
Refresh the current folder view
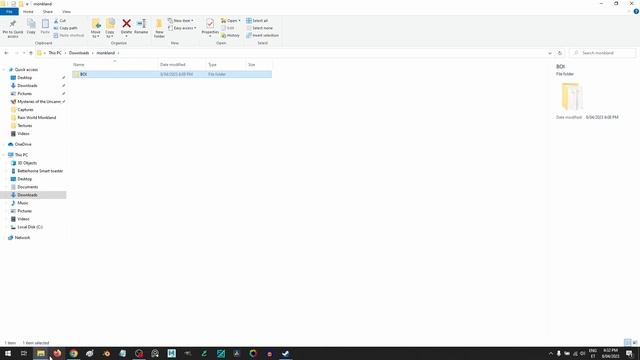point(560,53)
